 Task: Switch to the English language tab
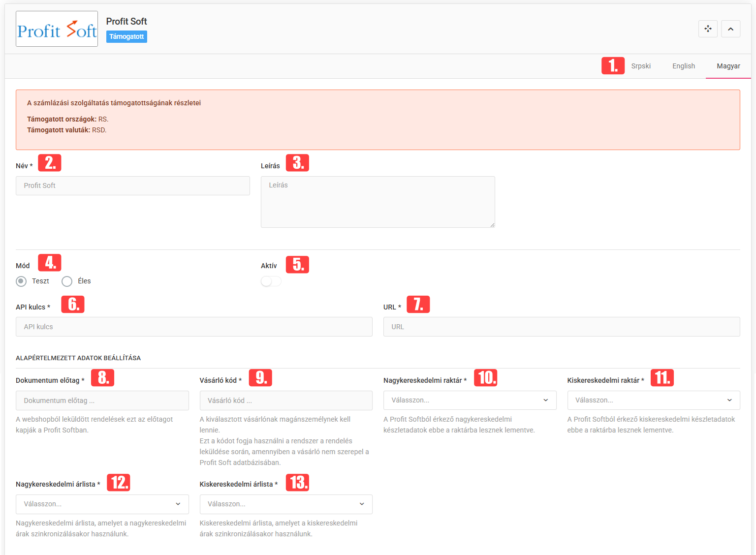click(684, 66)
